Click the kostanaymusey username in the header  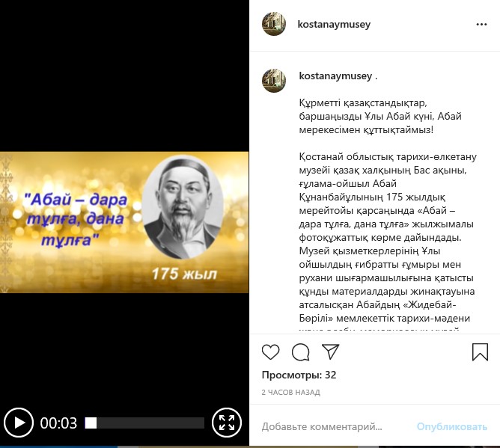click(334, 24)
